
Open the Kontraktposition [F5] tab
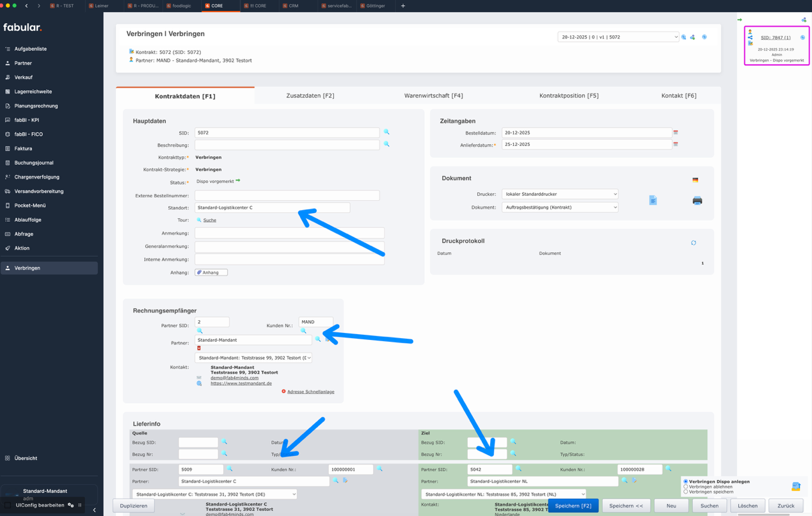pos(568,95)
